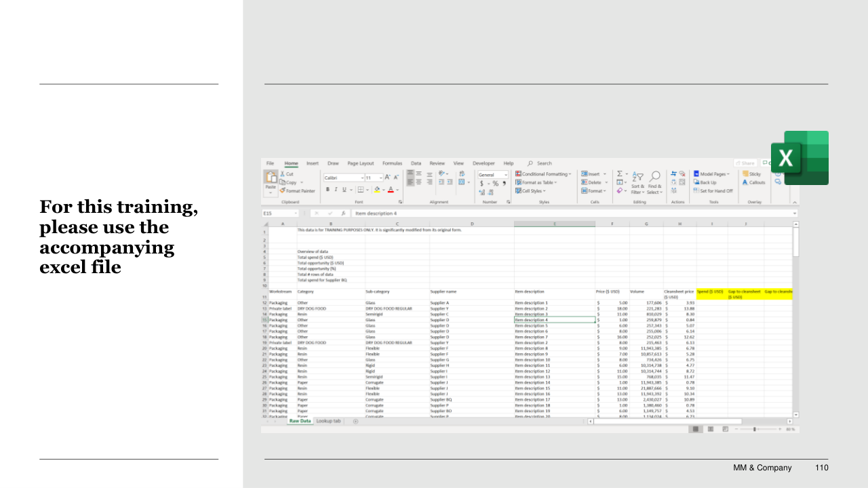Click the Format Painter icon
The image size is (868, 488).
point(283,191)
